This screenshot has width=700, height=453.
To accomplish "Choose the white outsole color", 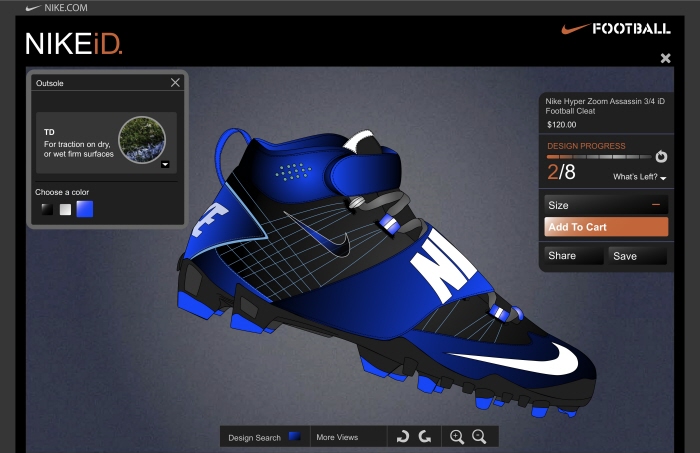I will [x=65, y=209].
